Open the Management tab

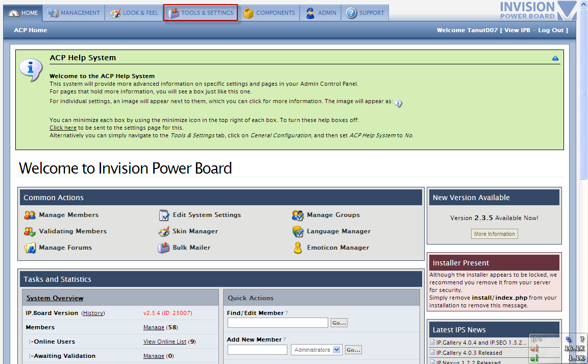[74, 13]
